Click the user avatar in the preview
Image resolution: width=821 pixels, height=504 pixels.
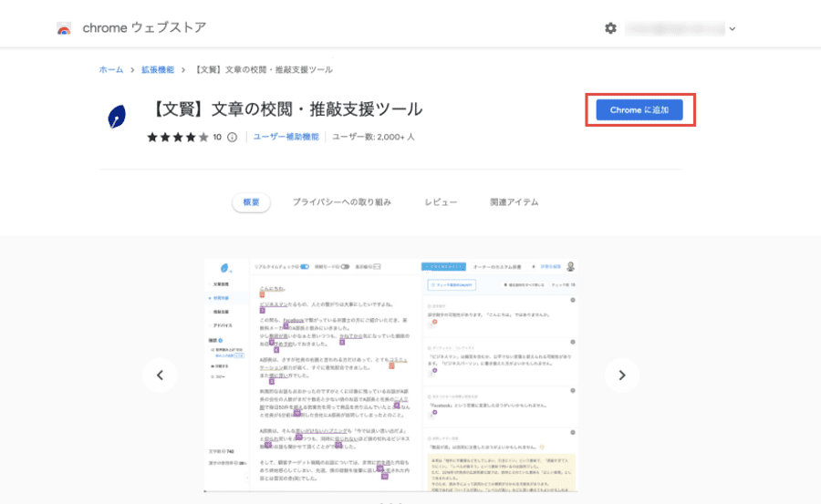click(571, 267)
